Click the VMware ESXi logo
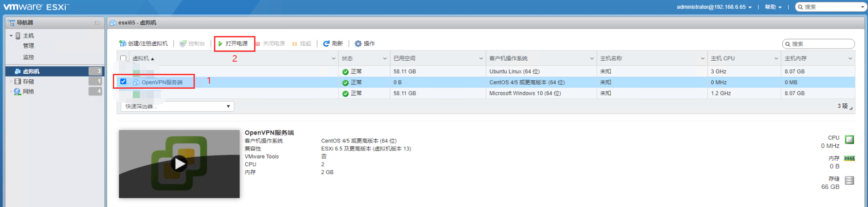 [36, 7]
